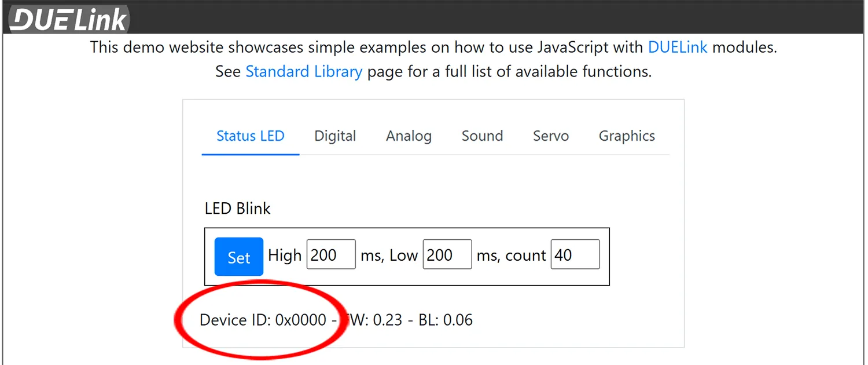Open the Analog tab
Viewport: 868px width, 365px height.
[409, 136]
